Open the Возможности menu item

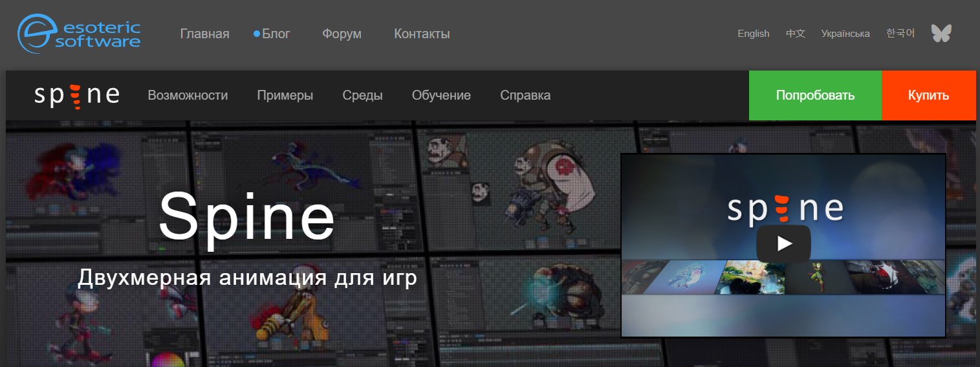click(x=188, y=95)
